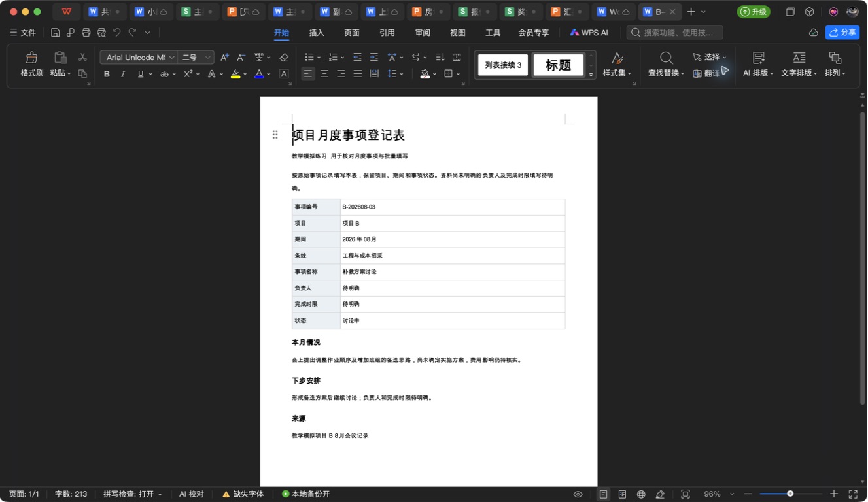Open the 视图 ribbon tab
The height and width of the screenshot is (502, 868).
(x=458, y=33)
